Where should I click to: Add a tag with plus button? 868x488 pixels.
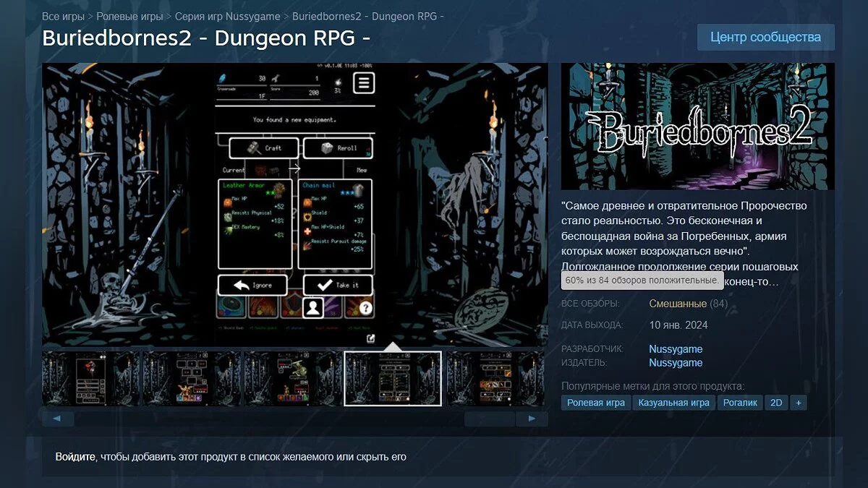tap(798, 403)
